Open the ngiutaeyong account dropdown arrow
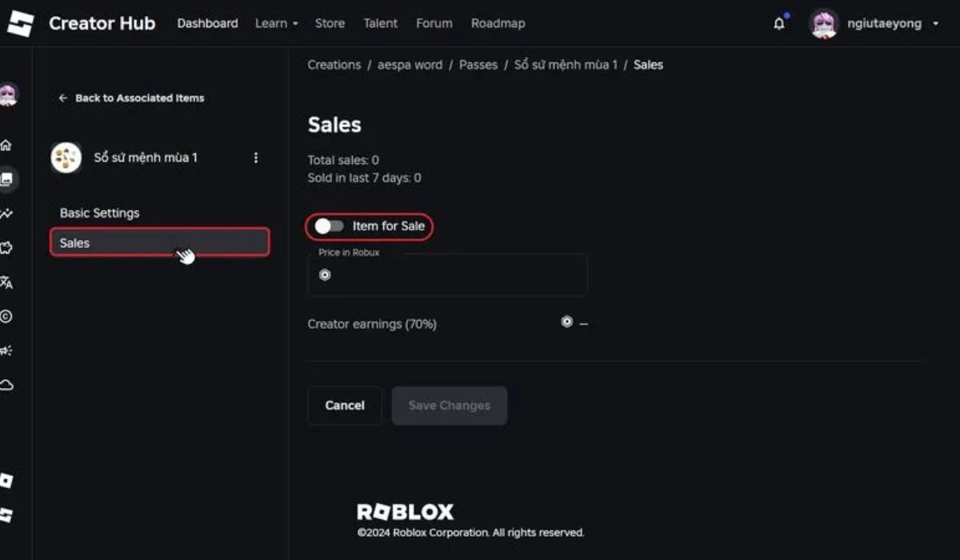960x560 pixels. [936, 24]
